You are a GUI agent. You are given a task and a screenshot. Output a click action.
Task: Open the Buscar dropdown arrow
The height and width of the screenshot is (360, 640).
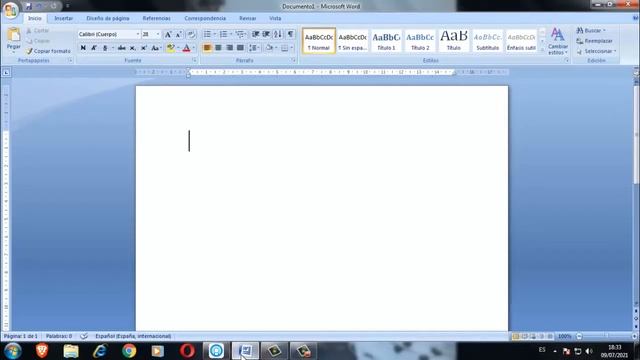point(604,31)
